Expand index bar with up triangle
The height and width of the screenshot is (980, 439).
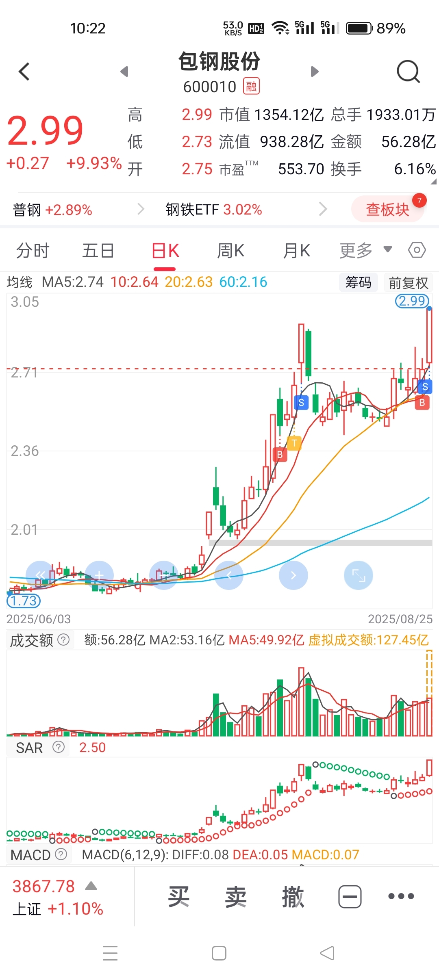coord(91,886)
